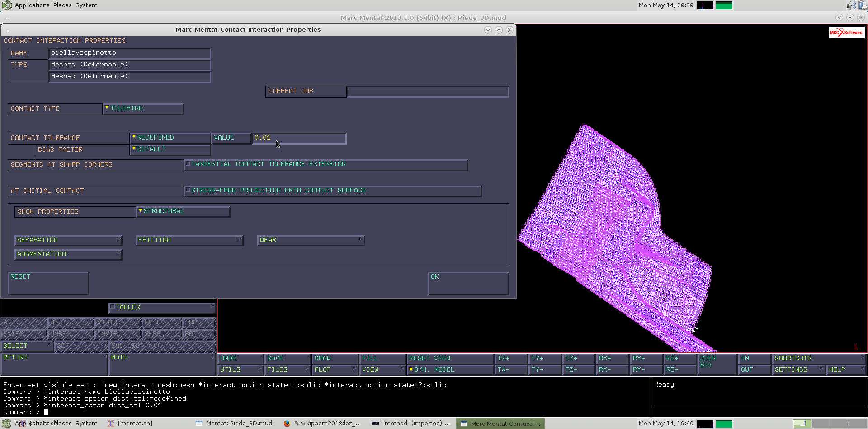Click the RETURN button
868x429 pixels.
pyautogui.click(x=54, y=364)
